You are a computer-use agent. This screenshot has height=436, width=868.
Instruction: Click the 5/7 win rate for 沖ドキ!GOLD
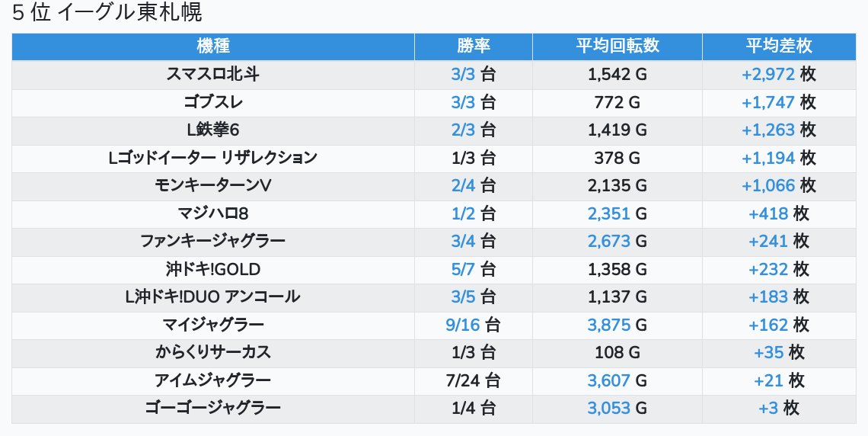[x=463, y=269]
